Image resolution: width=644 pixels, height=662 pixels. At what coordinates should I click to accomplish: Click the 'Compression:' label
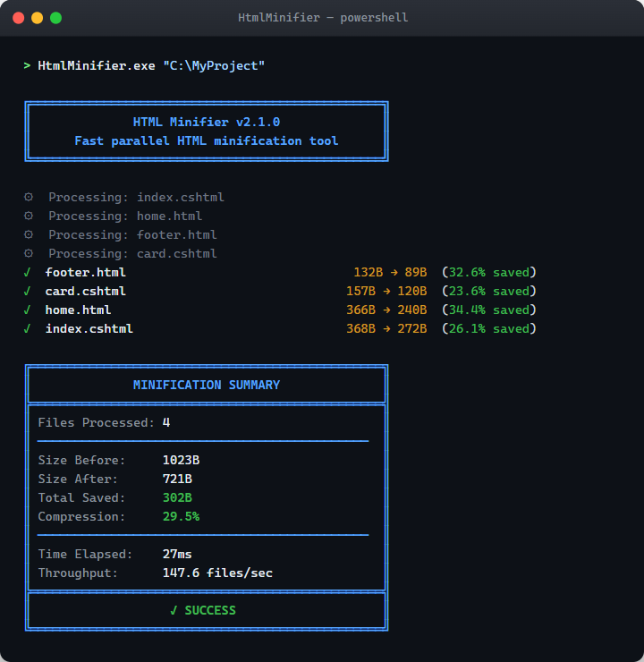(82, 517)
